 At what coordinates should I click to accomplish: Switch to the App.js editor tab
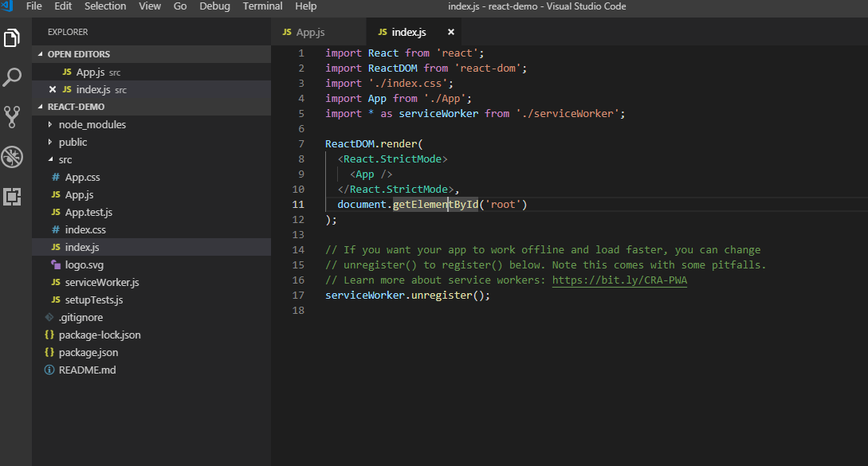point(319,32)
